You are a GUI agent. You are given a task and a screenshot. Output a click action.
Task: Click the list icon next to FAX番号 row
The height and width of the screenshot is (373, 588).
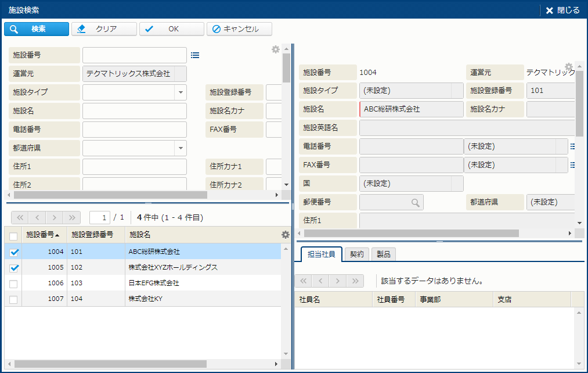pyautogui.click(x=572, y=165)
